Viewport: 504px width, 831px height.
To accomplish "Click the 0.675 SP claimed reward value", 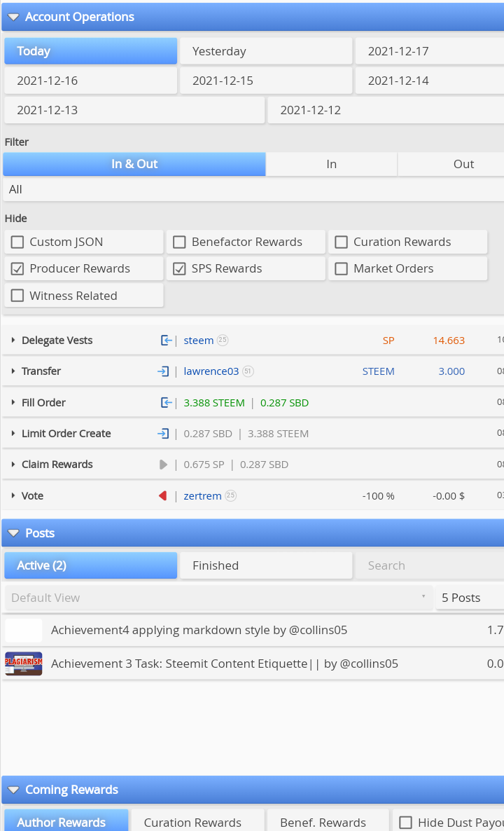I will coord(204,465).
